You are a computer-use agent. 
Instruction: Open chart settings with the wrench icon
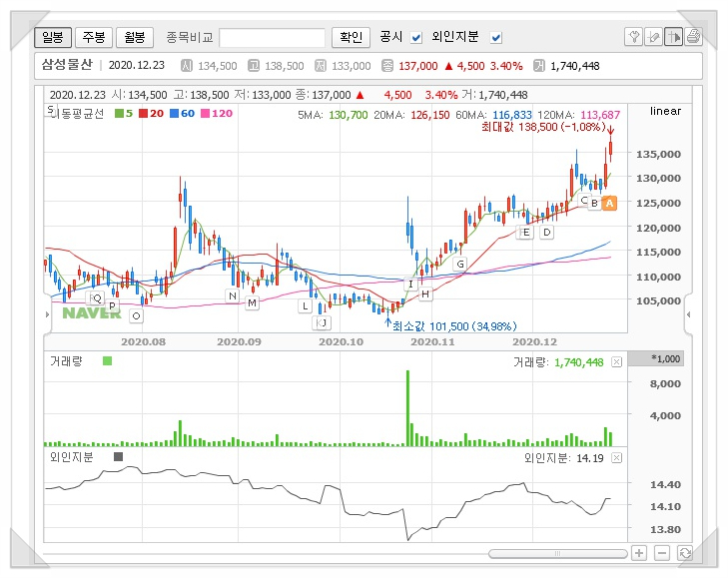pyautogui.click(x=634, y=37)
